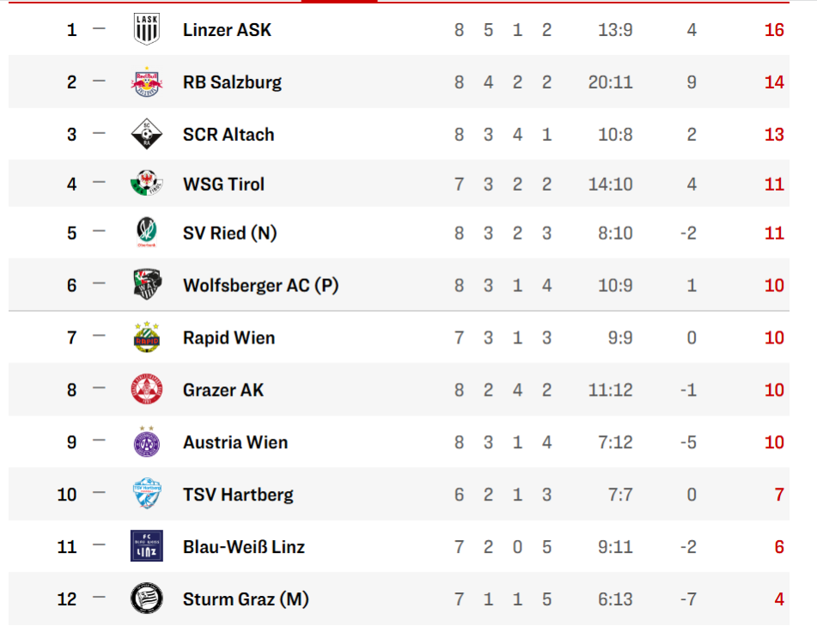Select the Rapid Wien team name
Screen dimensions: 817x644
click(x=229, y=337)
